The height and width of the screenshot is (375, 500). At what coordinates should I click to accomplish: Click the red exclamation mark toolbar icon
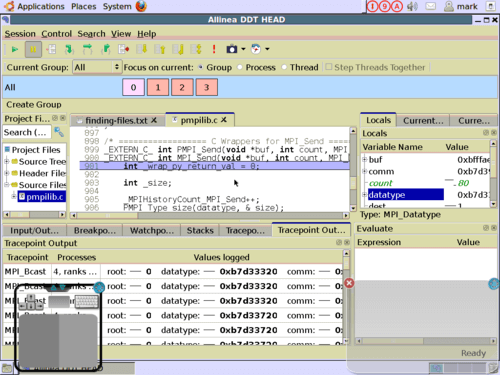(214, 50)
